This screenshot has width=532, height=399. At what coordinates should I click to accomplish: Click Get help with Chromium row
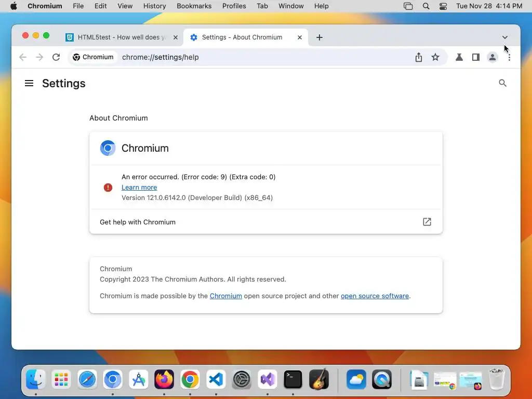[265, 222]
